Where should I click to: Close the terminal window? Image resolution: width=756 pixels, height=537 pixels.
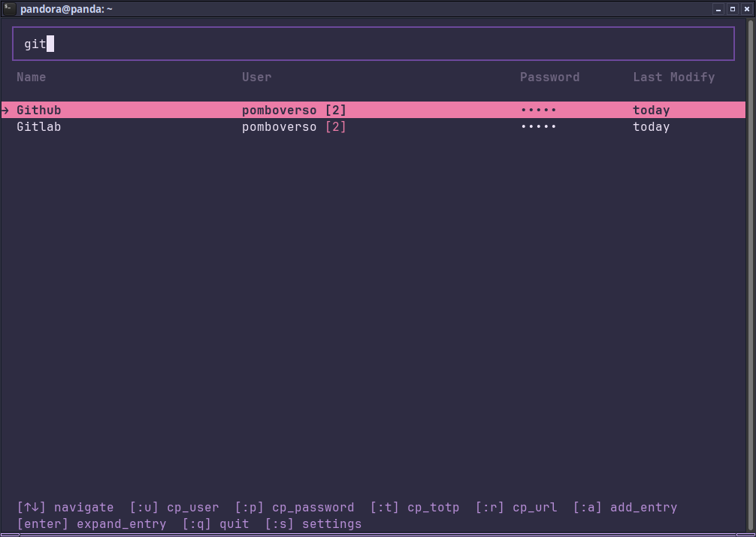click(x=747, y=9)
